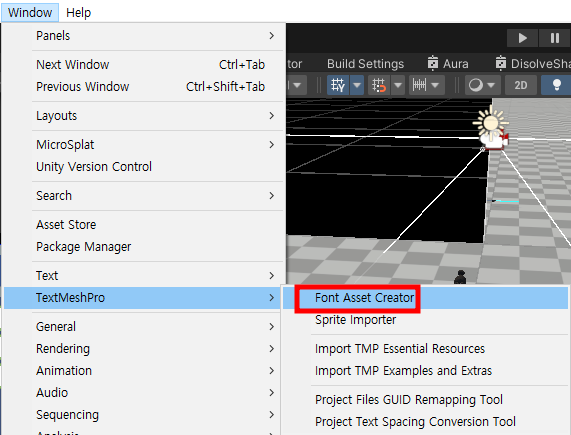Open grid snapping options dropdown

pyautogui.click(x=398, y=86)
